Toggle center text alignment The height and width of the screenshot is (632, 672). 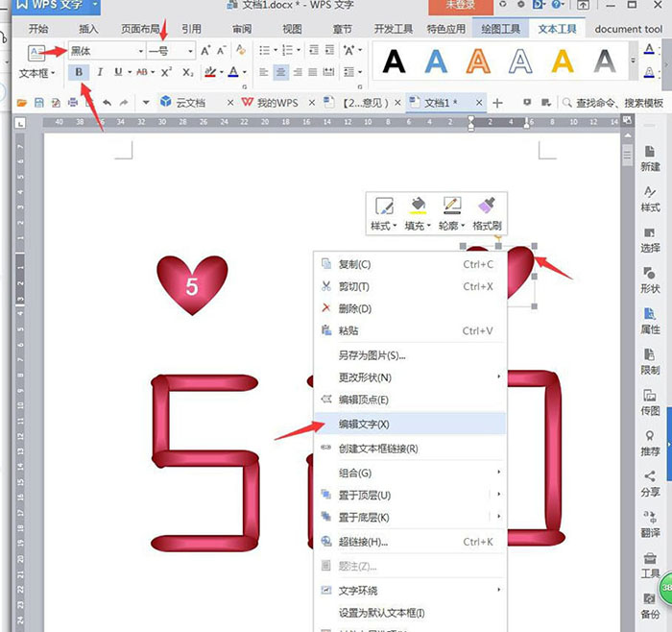coord(280,72)
